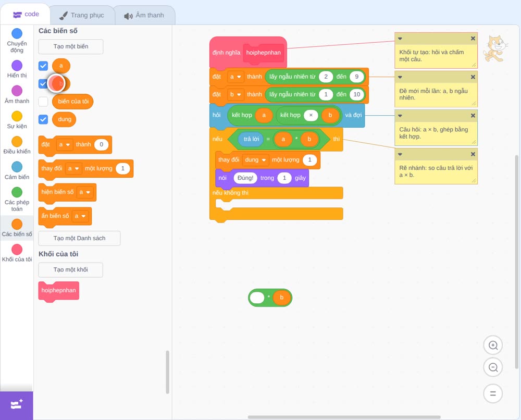Reset workspace zoom to default
Screen dimensions: 521x420
click(x=493, y=394)
